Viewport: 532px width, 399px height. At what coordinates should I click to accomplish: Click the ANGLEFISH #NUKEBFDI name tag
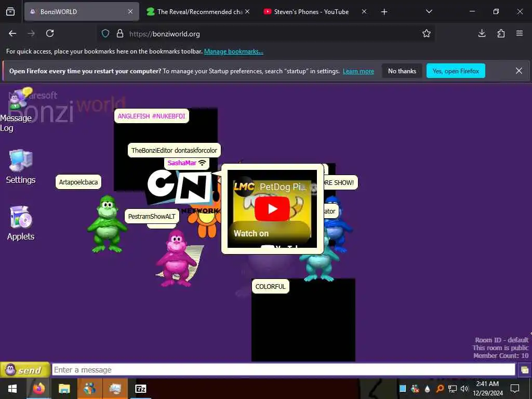pyautogui.click(x=151, y=116)
